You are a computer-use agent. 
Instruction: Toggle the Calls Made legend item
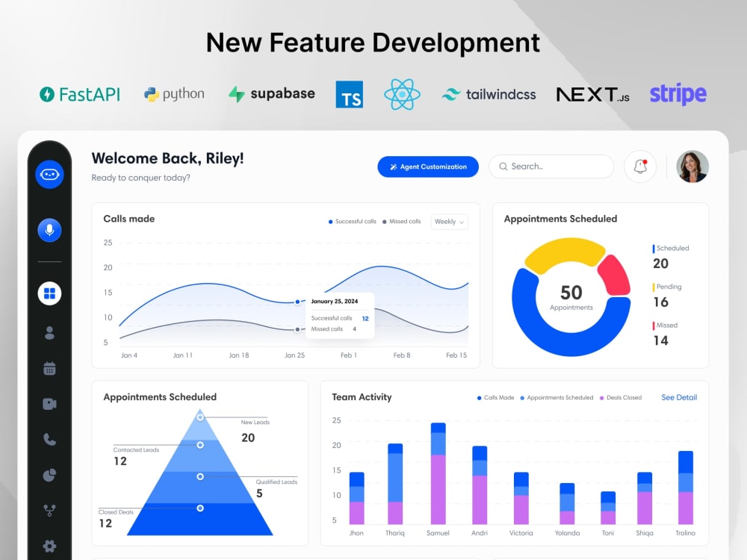click(x=495, y=398)
